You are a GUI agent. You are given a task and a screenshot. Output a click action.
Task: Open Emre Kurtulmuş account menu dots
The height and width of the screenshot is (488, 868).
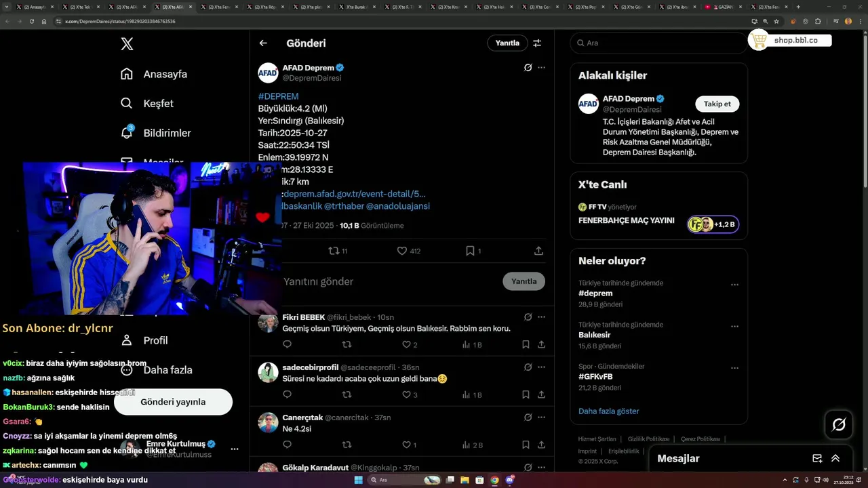235,449
